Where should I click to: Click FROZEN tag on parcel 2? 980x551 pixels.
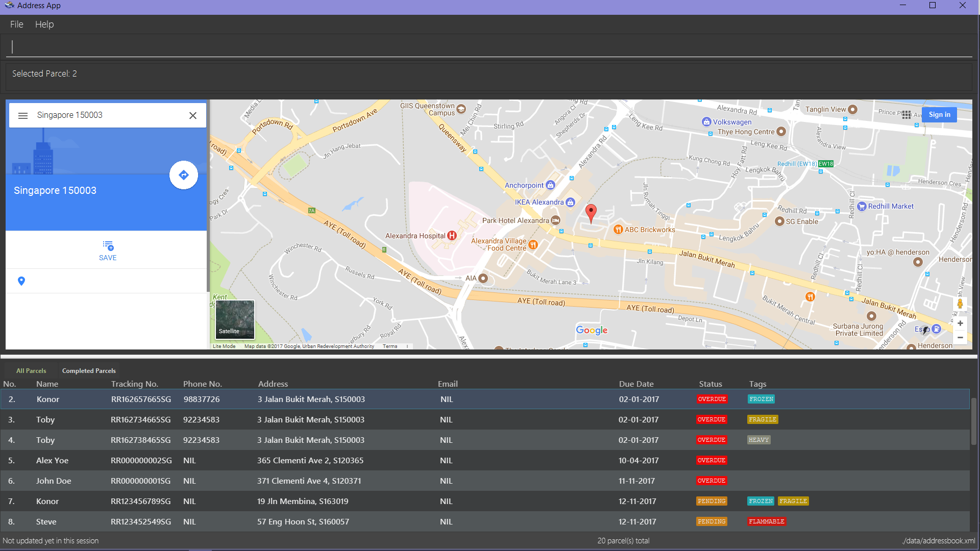[x=761, y=399]
